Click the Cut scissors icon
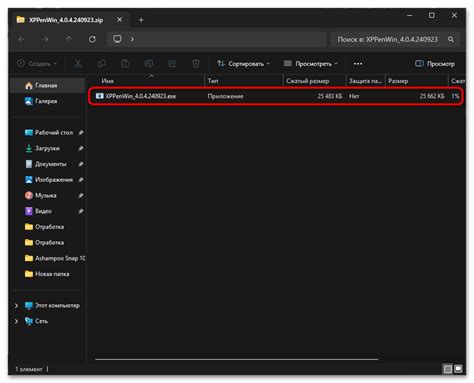This screenshot has width=474, height=383. 78,63
